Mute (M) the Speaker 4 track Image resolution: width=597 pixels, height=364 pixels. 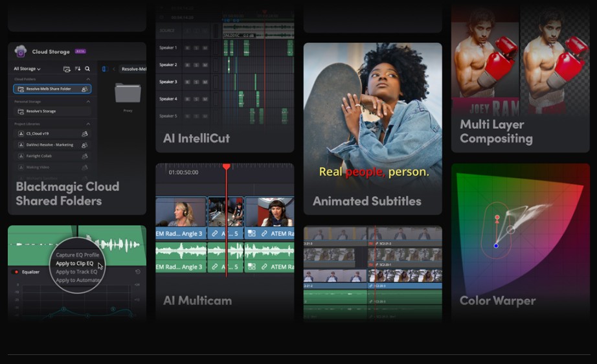pyautogui.click(x=205, y=99)
